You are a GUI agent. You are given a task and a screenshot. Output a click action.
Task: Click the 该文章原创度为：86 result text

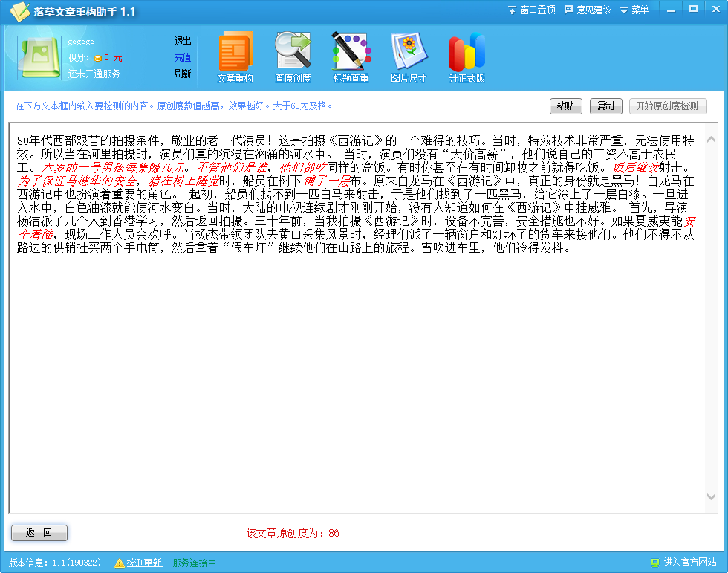tap(293, 533)
